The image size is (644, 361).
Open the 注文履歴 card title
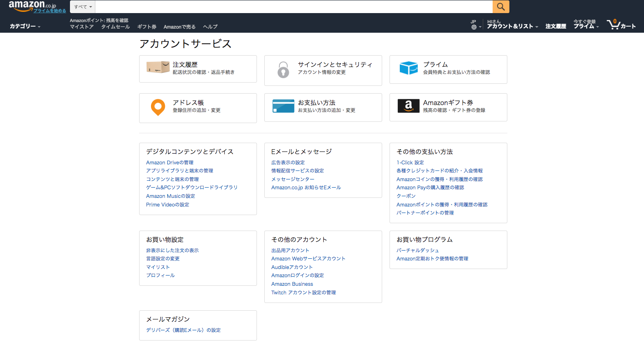tap(185, 65)
